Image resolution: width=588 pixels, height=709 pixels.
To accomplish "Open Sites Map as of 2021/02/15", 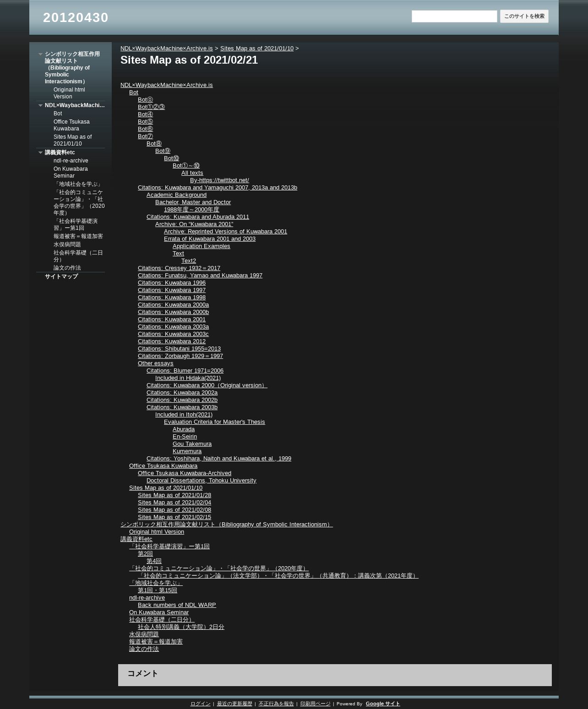I will point(174,517).
